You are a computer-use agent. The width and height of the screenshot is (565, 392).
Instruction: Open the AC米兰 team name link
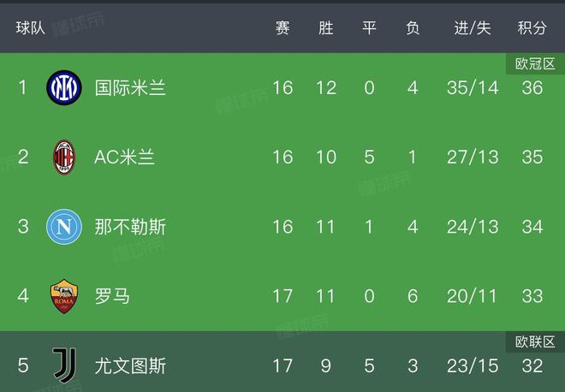tap(124, 157)
